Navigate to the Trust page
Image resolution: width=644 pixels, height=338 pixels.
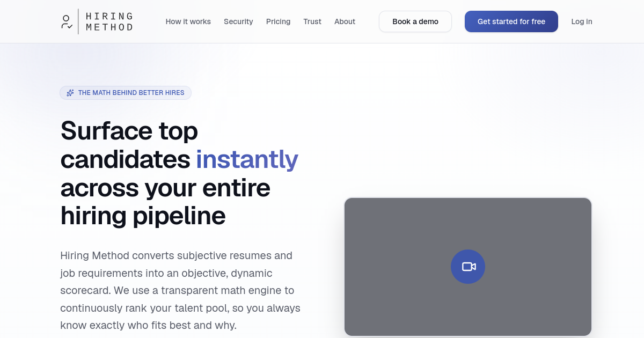pyautogui.click(x=312, y=21)
